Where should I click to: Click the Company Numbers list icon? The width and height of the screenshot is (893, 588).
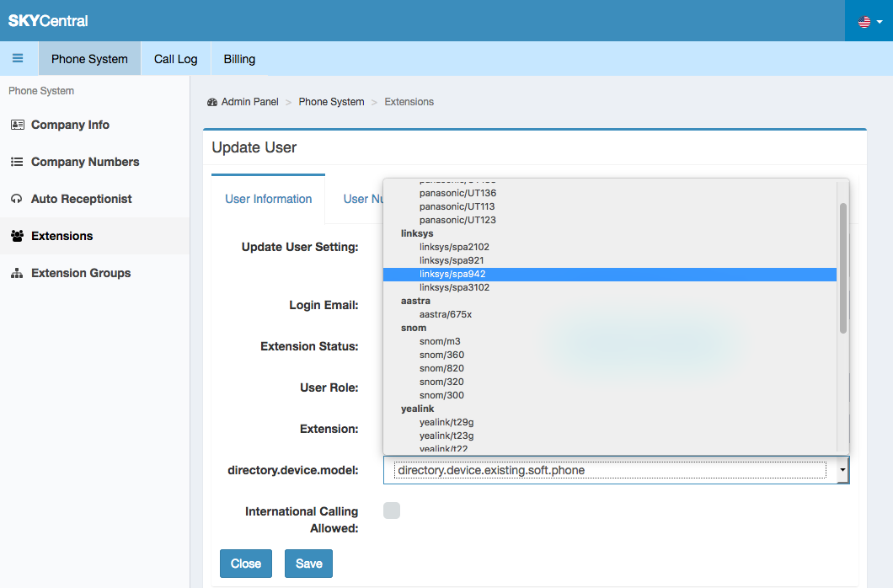17,162
